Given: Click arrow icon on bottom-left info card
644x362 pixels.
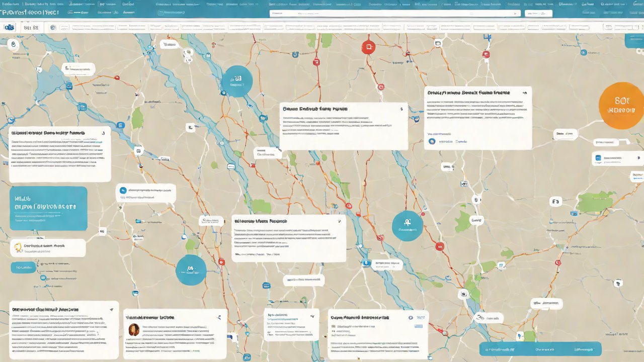Looking at the screenshot, I should (x=111, y=309).
